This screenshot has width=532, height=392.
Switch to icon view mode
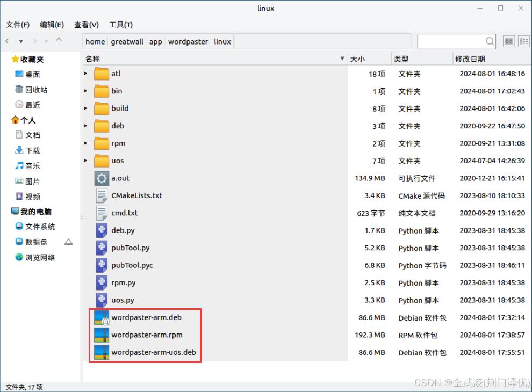click(508, 41)
